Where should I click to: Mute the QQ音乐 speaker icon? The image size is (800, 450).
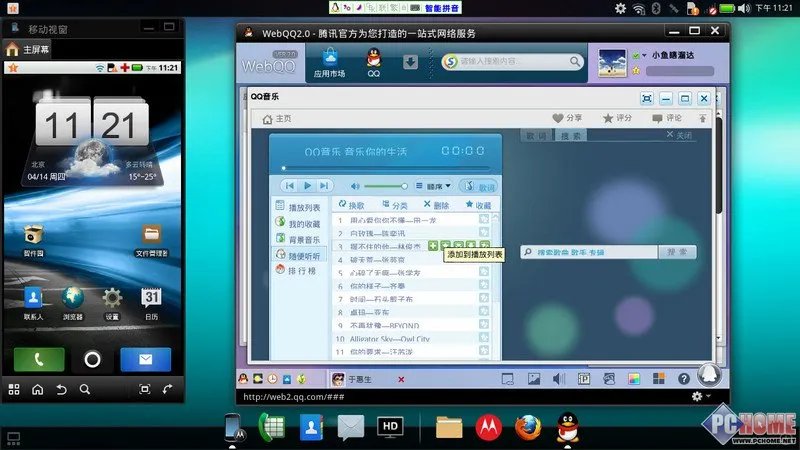coord(355,186)
